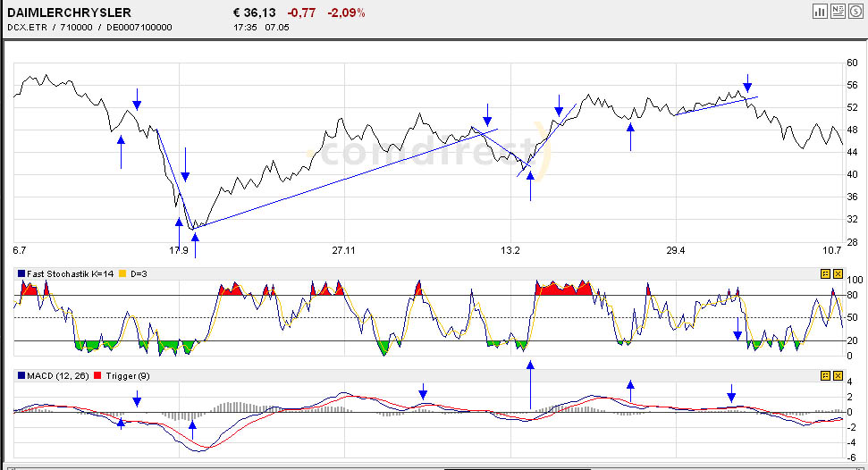Viewport: 868px width, 470px height.
Task: Click the '60' price axis label
Action: (852, 63)
